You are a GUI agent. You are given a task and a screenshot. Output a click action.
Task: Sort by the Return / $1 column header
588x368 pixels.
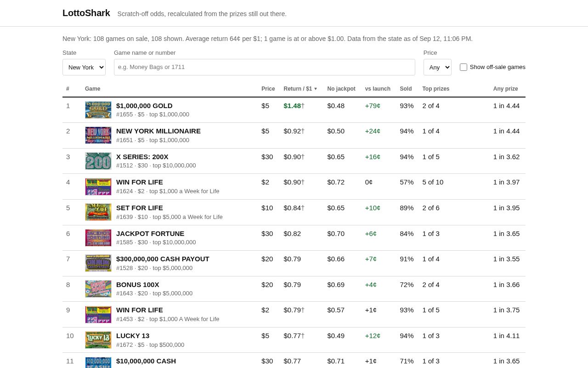point(300,89)
